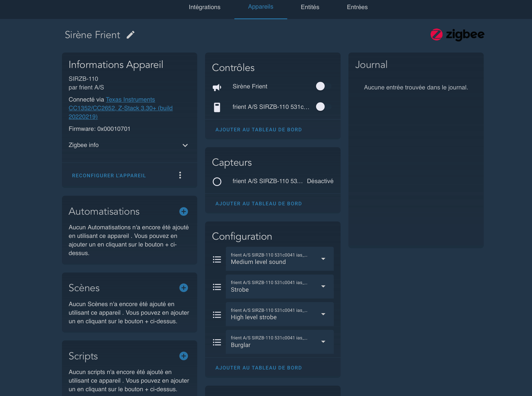This screenshot has width=532, height=396.
Task: Click list icon beside Burglar selector
Action: [217, 342]
